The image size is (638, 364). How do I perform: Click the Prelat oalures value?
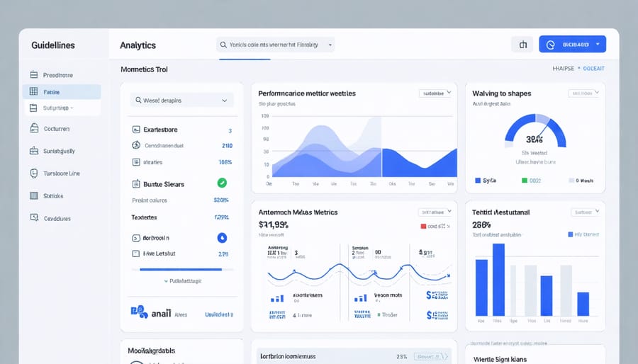221,200
